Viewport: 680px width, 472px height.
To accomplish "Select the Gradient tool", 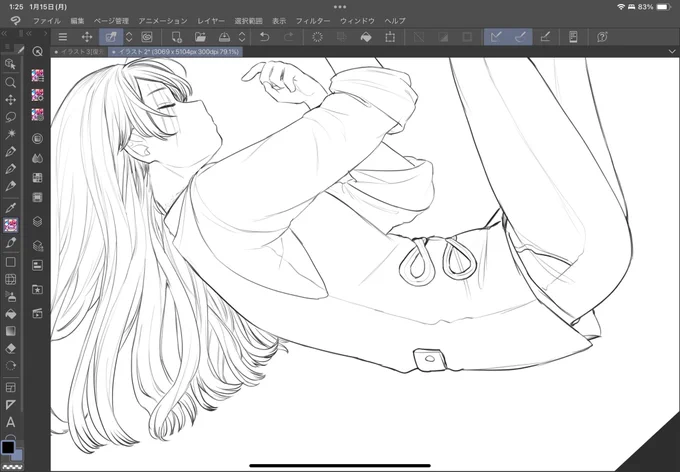I will pos(10,331).
